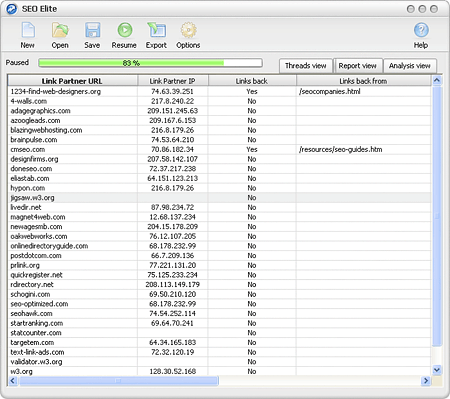The height and width of the screenshot is (399, 450).
Task: Click IP address 128.30.52.168
Action: [x=173, y=371]
